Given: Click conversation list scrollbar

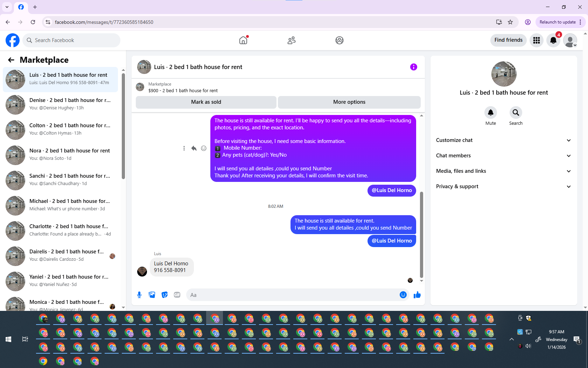Looking at the screenshot, I should click(123, 126).
